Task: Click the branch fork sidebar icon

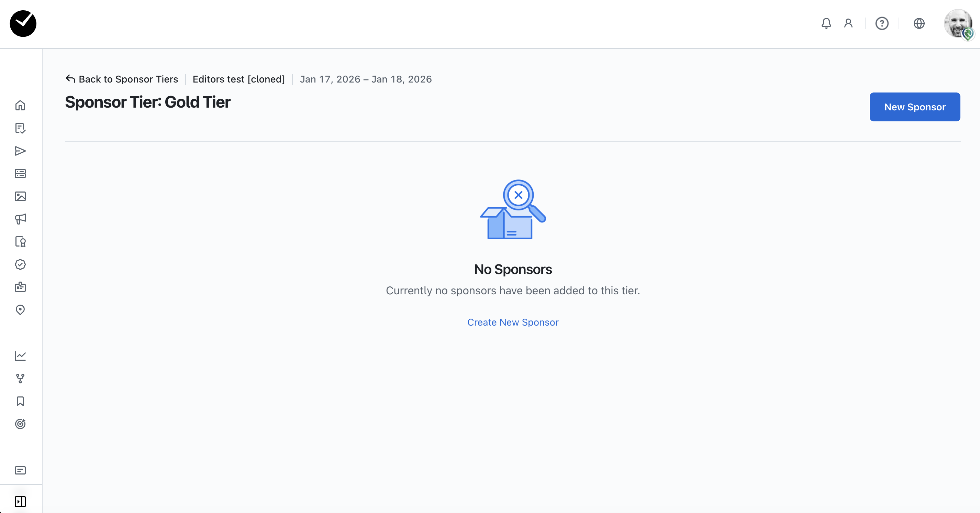Action: 20,378
